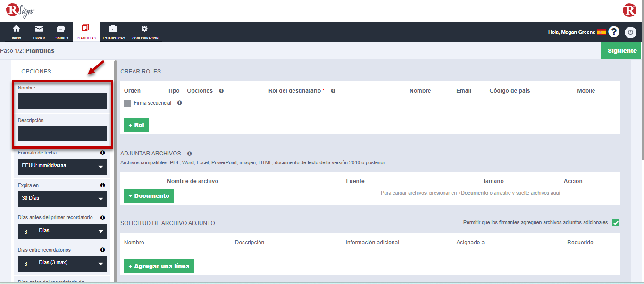Click the + Rol button
Screen dimensions: 644x284
point(136,125)
